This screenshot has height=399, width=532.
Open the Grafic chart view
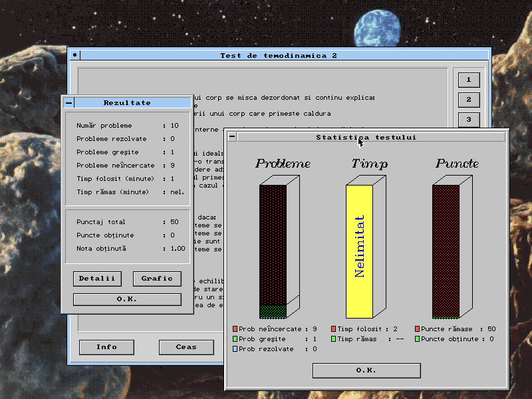coord(157,279)
